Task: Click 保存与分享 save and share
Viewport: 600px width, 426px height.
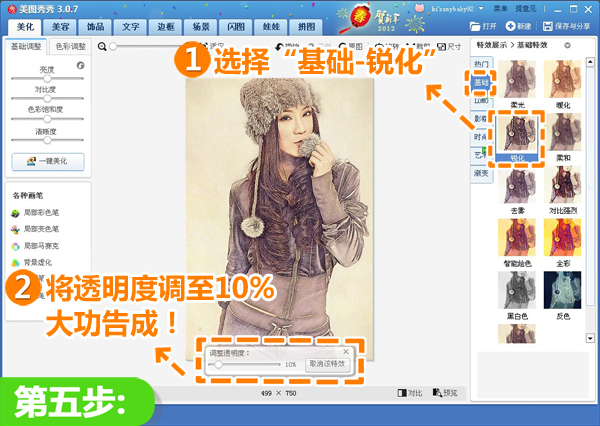Action: (x=566, y=26)
